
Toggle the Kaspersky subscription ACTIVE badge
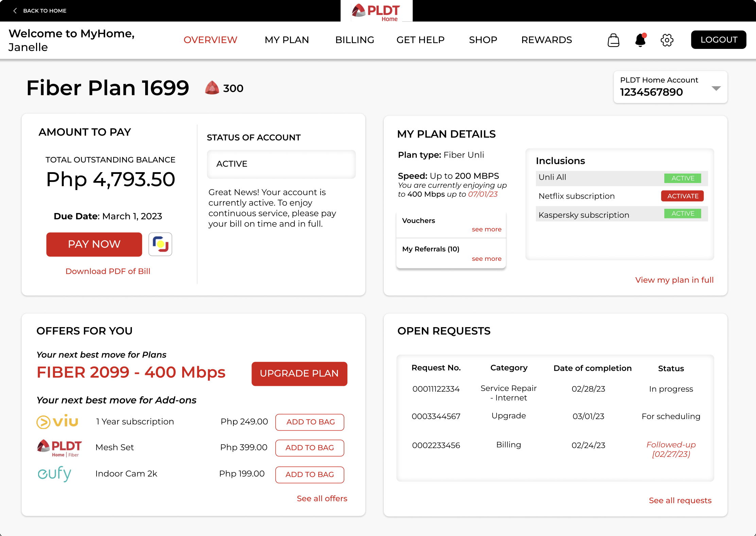pyautogui.click(x=682, y=214)
